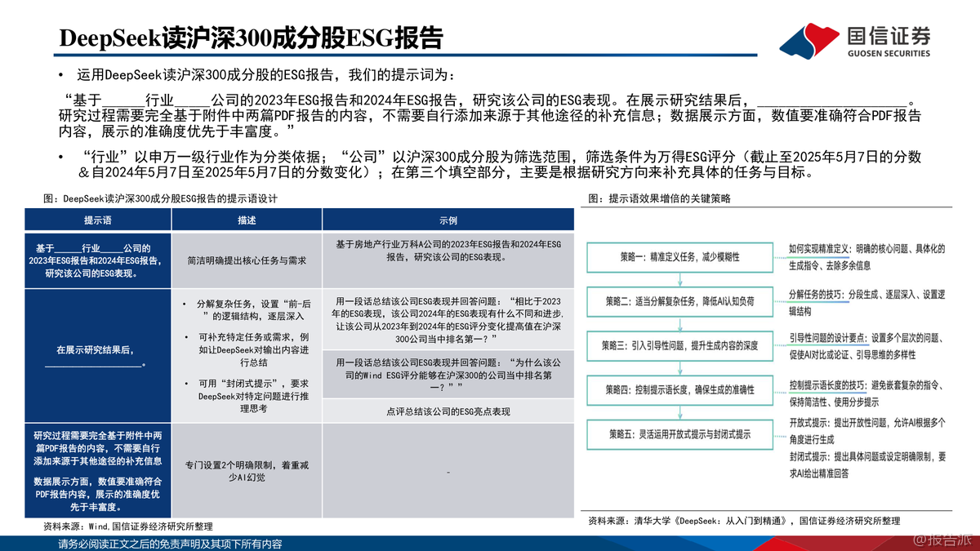This screenshot has height=551, width=980.
Task: Click the 点评总结该公司的ESG亮点表现 cell
Action: [448, 411]
